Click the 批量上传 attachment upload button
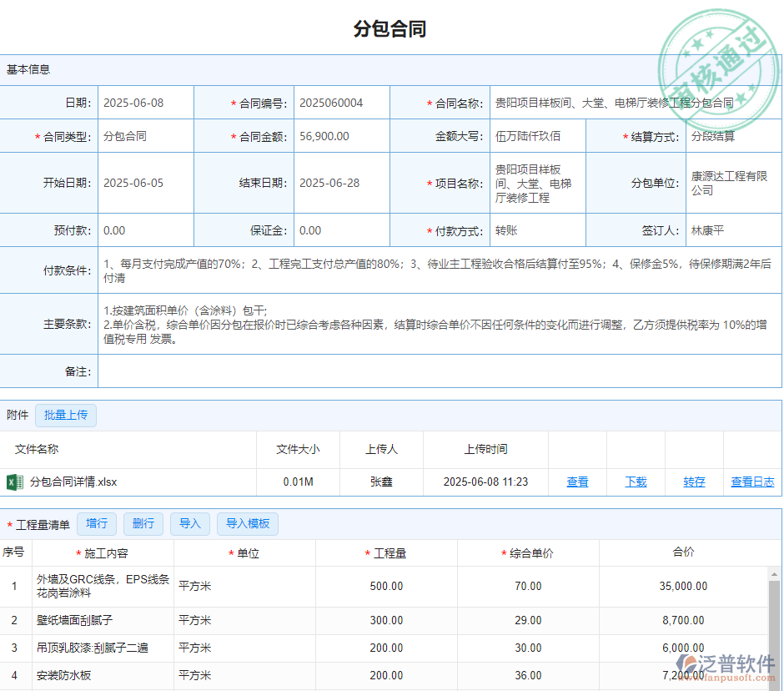The image size is (784, 691). click(65, 415)
